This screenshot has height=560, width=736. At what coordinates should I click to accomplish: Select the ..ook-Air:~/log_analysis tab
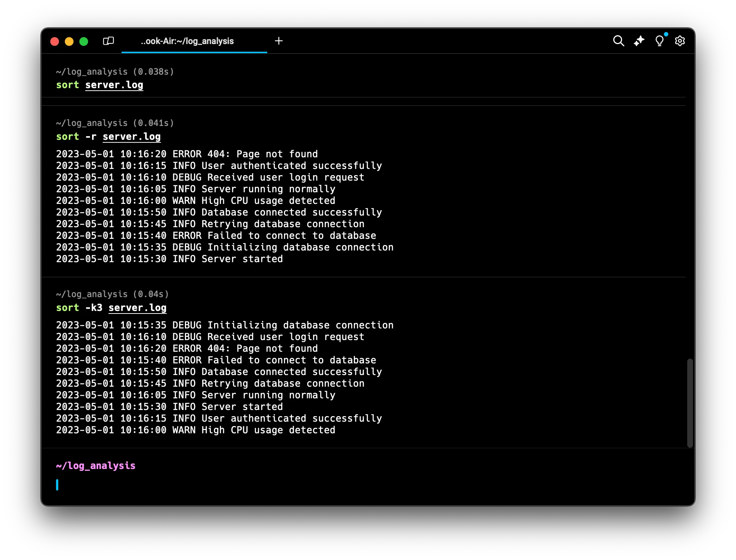point(187,41)
